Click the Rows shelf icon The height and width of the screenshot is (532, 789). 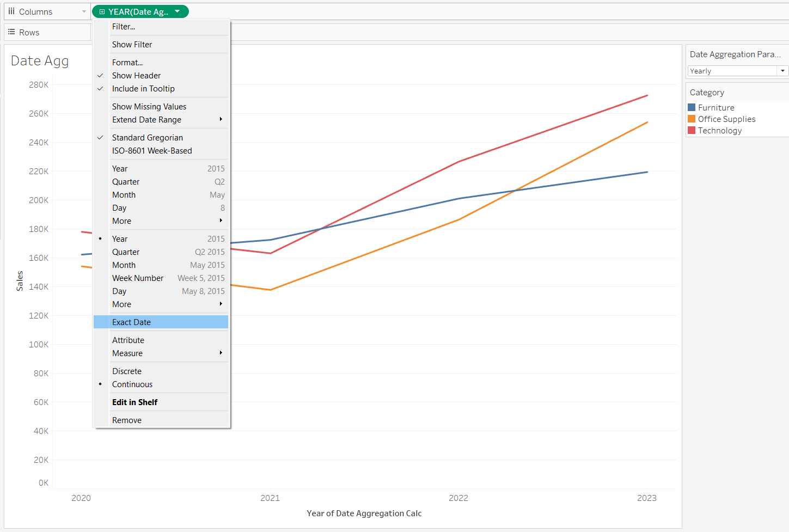pyautogui.click(x=11, y=32)
